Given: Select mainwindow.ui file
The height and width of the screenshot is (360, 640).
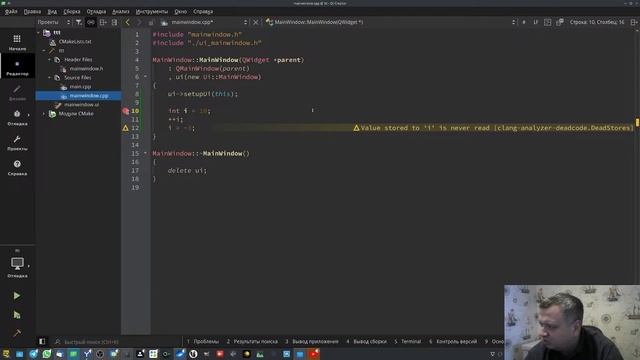Looking at the screenshot, I should coord(82,104).
